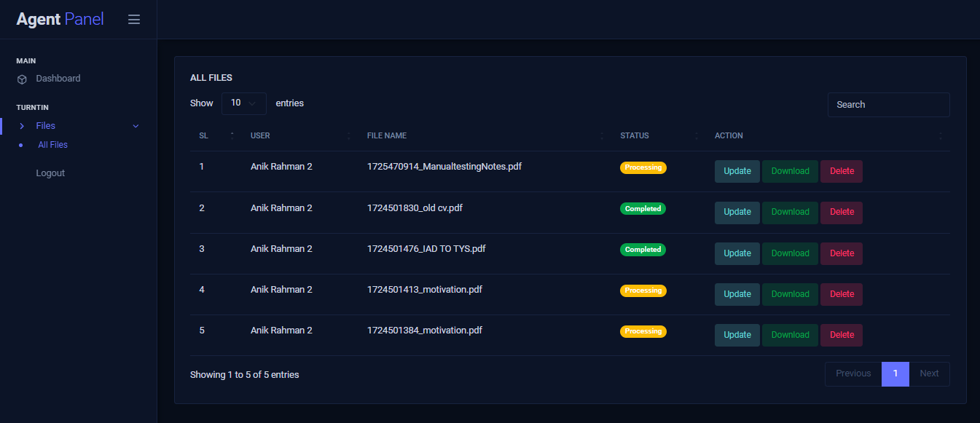Screen dimensions: 980x423
Task: Delete the old cv.pdf row
Action: click(842, 212)
